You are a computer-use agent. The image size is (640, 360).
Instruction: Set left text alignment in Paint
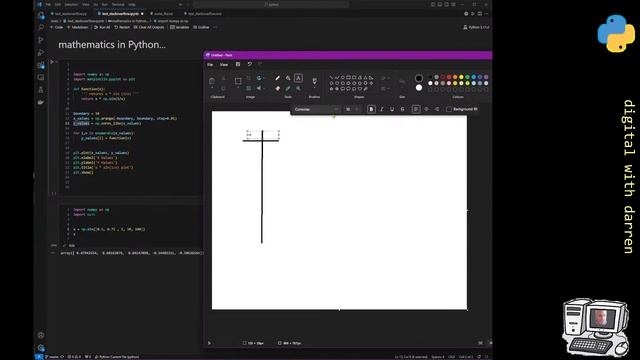point(416,109)
